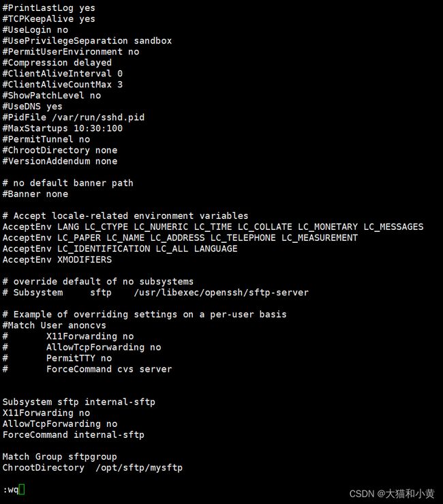Click the green cursor after :wq
The image size is (443, 504).
click(x=22, y=490)
